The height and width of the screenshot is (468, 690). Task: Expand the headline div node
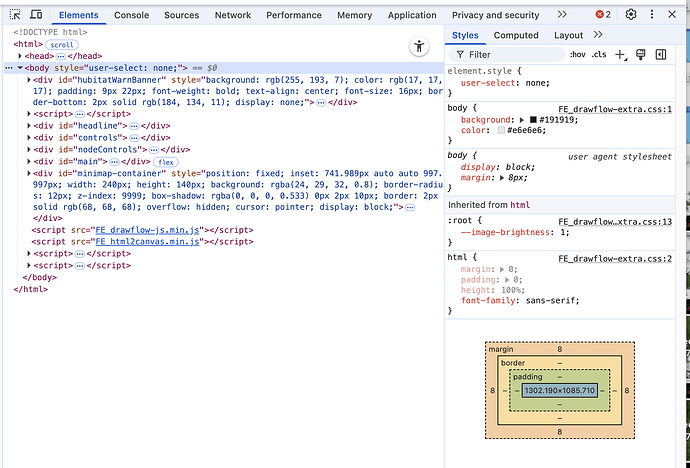tap(29, 125)
